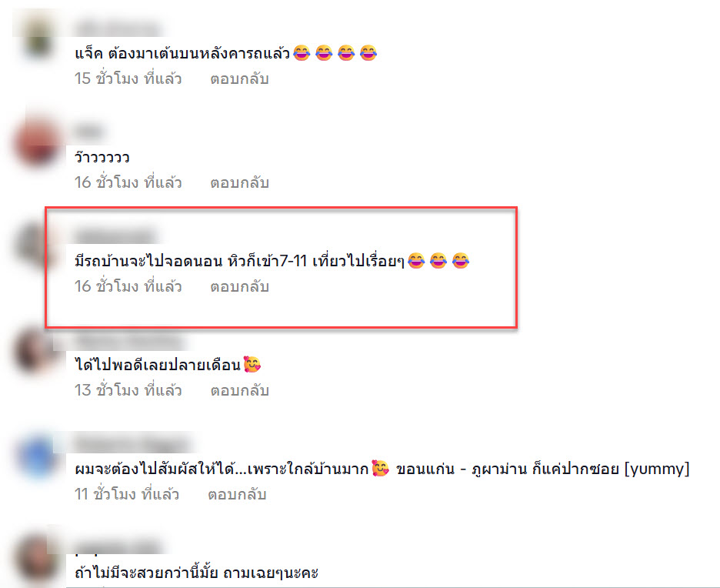Open the last commenter's profile picture
The height and width of the screenshot is (588, 720).
point(38,558)
